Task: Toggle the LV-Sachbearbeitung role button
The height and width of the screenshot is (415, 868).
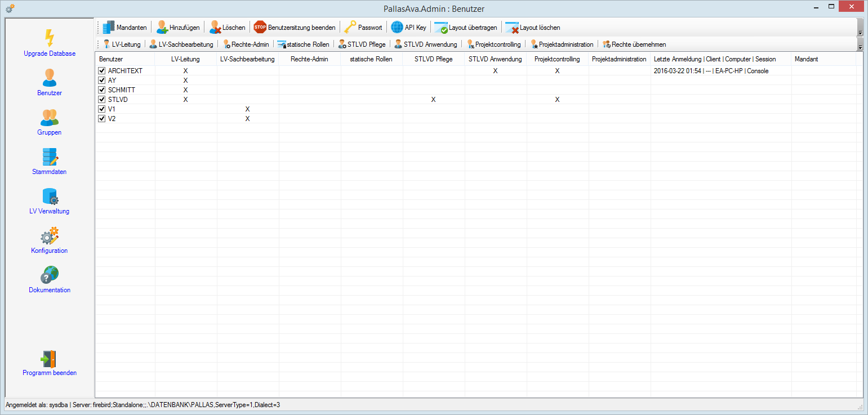Action: click(x=181, y=44)
